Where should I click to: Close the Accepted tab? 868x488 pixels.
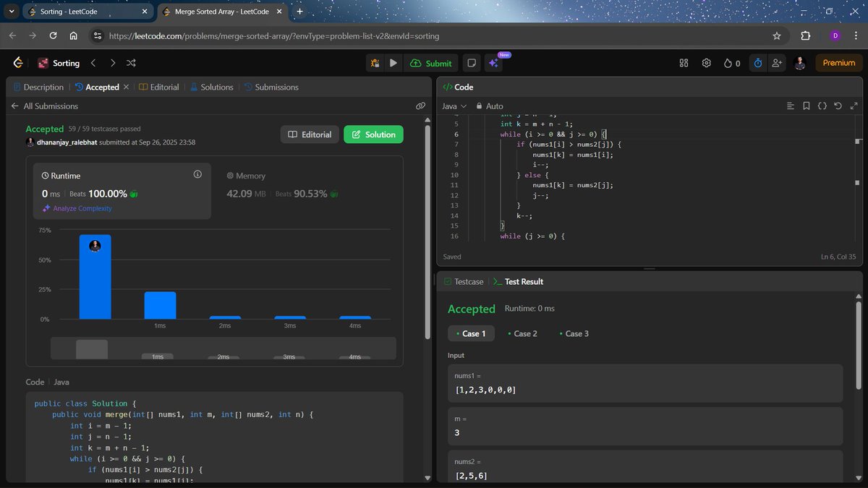126,87
